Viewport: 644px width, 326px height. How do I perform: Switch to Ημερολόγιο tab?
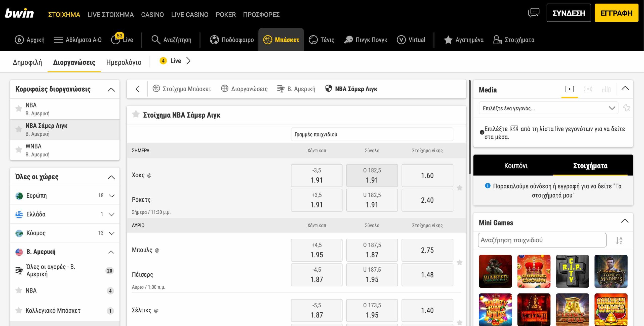124,62
